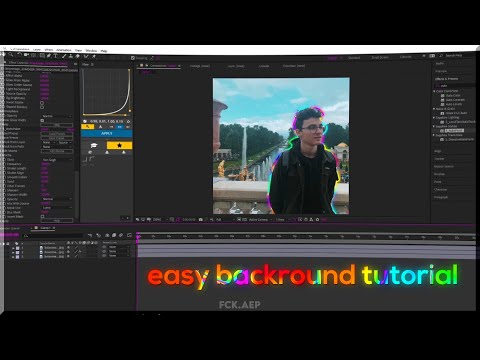Toggle the Invert Matte checkbox
Viewport: 480px width, 360px height.
tap(42, 103)
